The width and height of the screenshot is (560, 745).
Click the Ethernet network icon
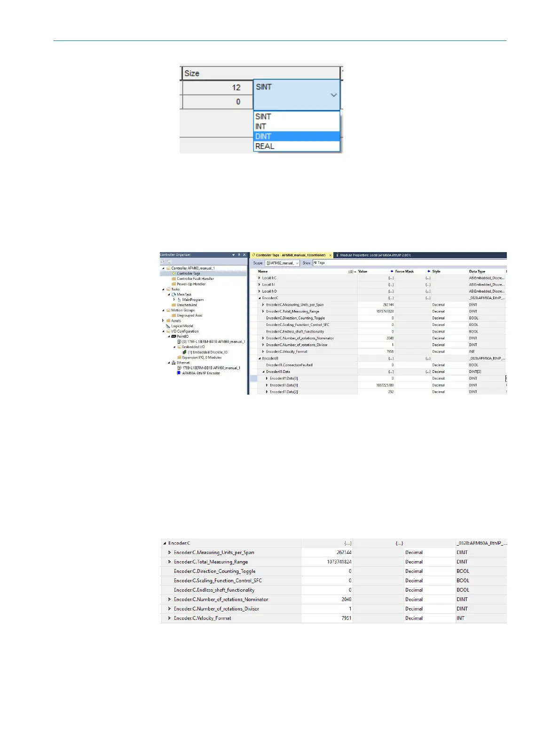pyautogui.click(x=174, y=363)
